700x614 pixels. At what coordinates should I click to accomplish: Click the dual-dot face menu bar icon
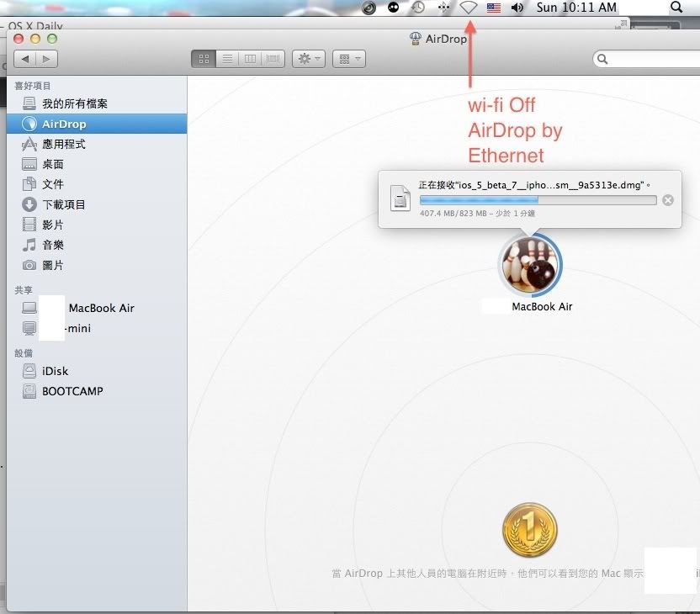(x=393, y=8)
